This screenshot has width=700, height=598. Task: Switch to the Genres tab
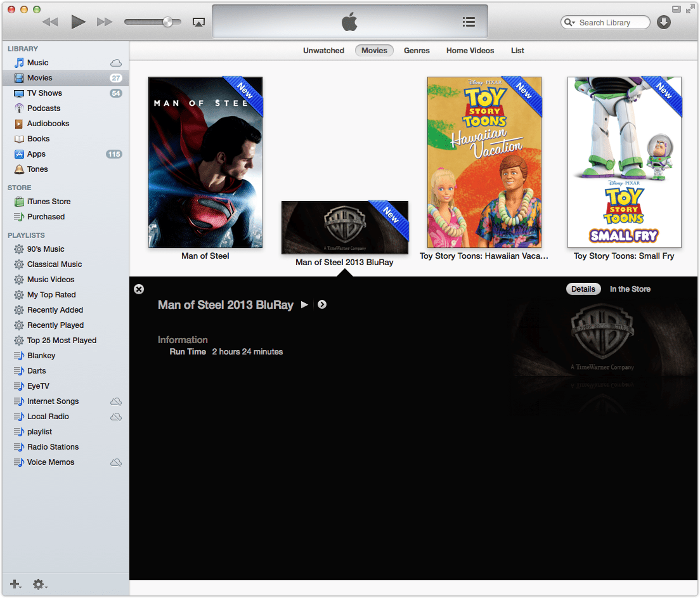(x=417, y=51)
